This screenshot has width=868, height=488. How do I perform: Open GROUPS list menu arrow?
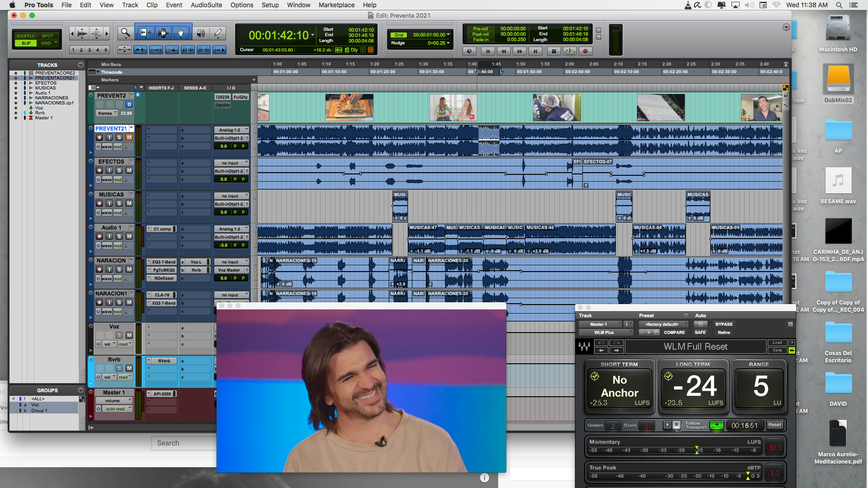point(80,390)
